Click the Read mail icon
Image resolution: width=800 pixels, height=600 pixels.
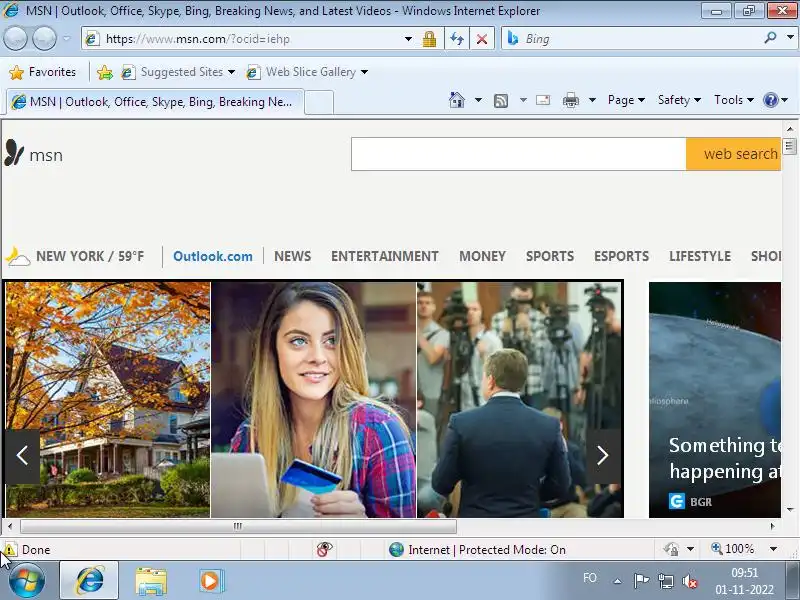point(543,100)
